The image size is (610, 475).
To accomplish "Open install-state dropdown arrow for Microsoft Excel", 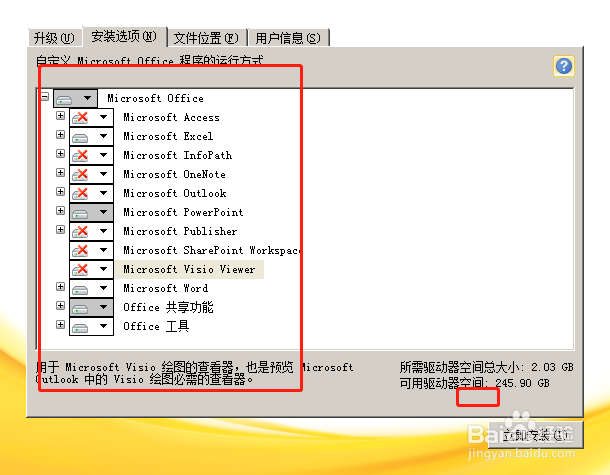I will (x=103, y=136).
